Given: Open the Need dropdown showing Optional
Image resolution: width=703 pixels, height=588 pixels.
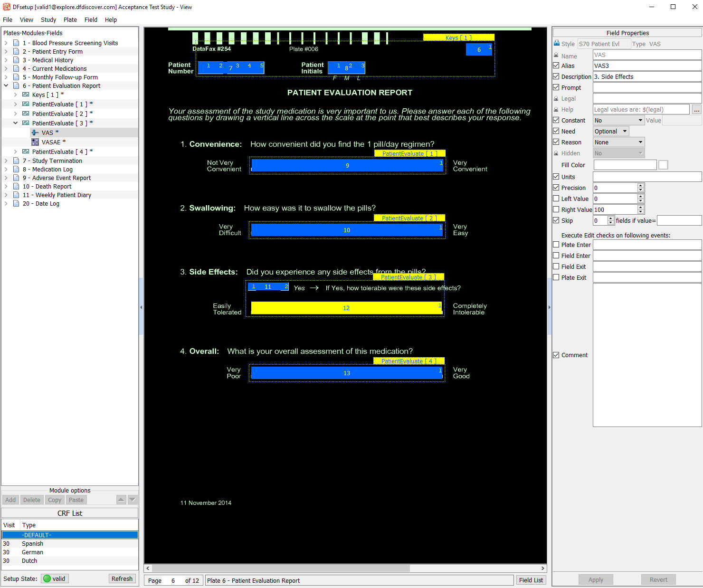Looking at the screenshot, I should click(x=611, y=132).
